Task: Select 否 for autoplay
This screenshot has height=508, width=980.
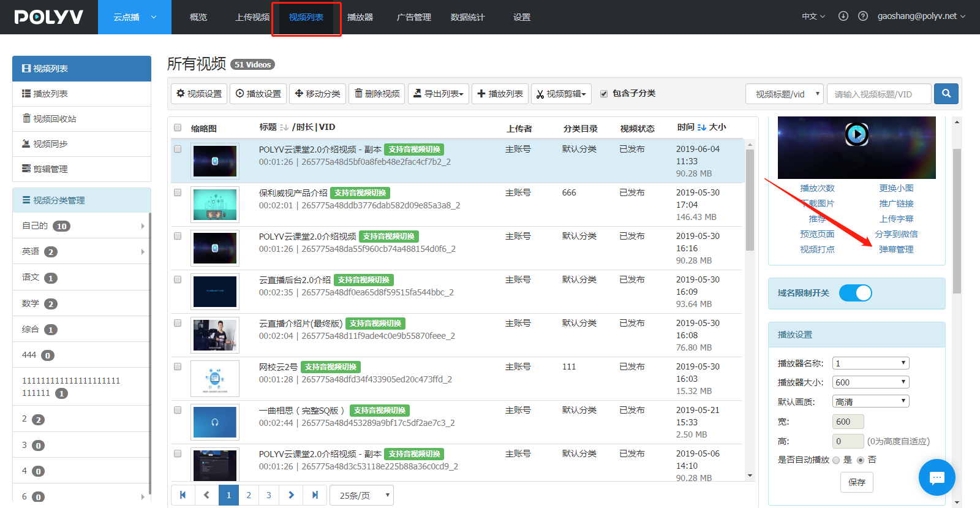Action: (861, 460)
